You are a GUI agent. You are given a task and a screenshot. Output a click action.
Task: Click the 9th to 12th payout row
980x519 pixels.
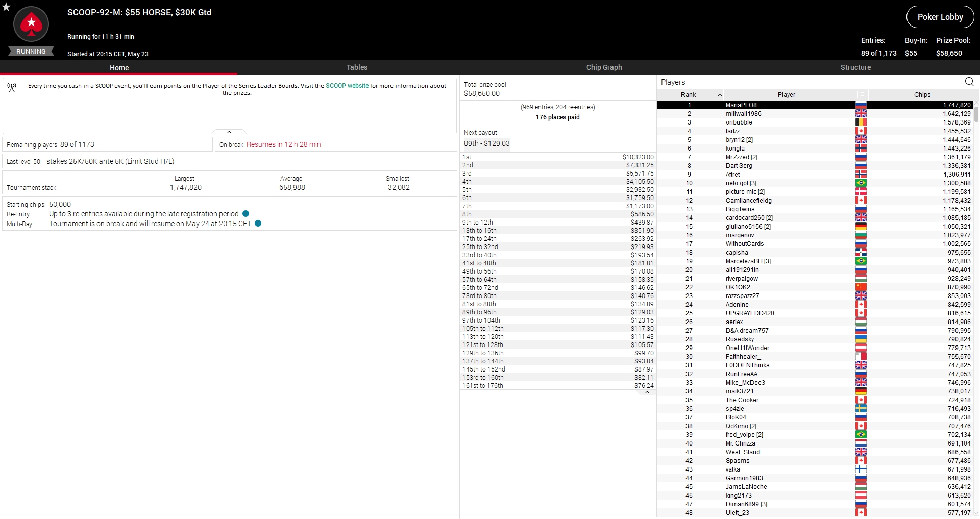[558, 223]
